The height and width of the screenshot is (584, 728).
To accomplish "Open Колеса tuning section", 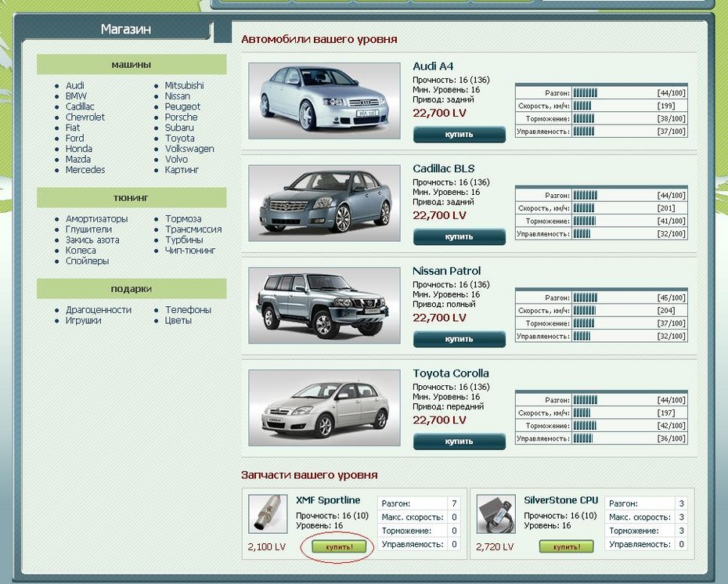I will (x=81, y=251).
